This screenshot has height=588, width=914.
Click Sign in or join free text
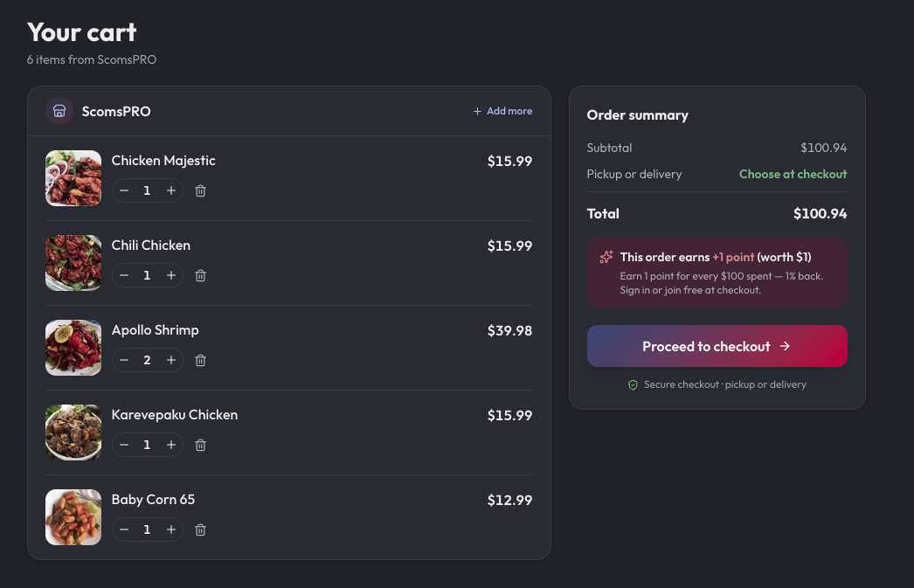[x=690, y=290]
